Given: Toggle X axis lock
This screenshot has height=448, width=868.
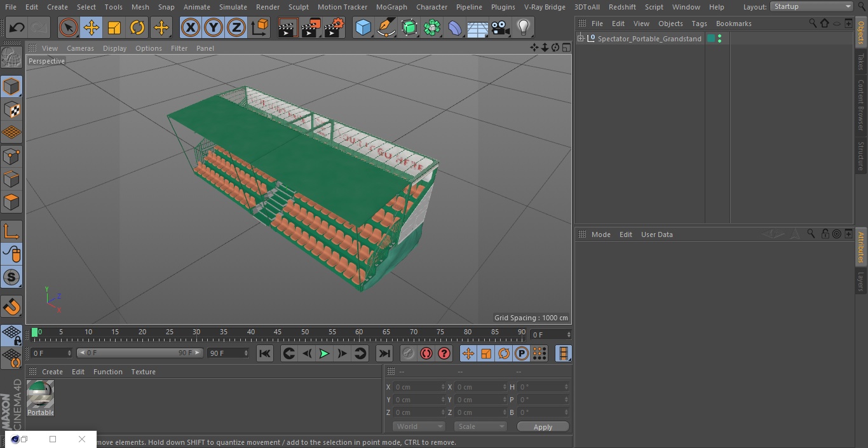Looking at the screenshot, I should [191, 27].
